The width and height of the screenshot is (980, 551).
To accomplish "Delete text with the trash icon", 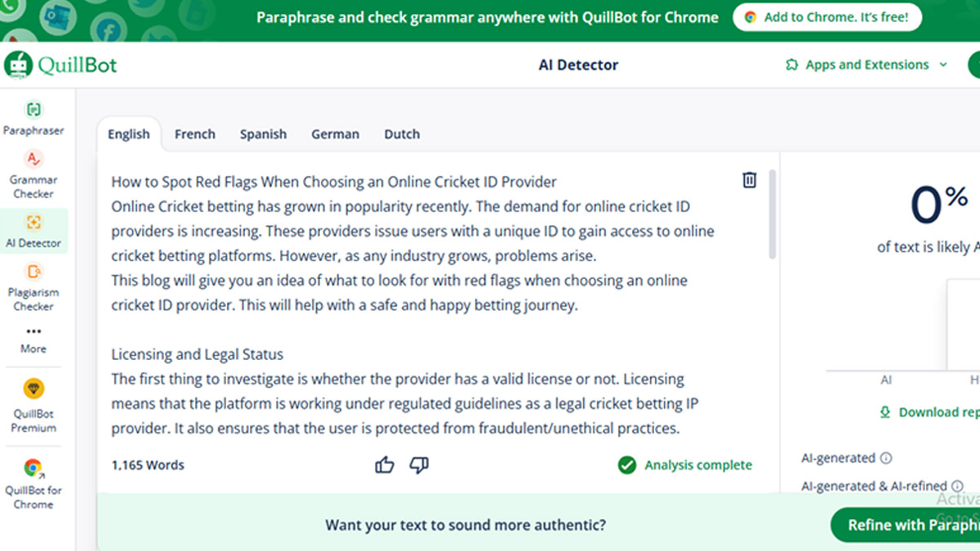I will (x=749, y=180).
